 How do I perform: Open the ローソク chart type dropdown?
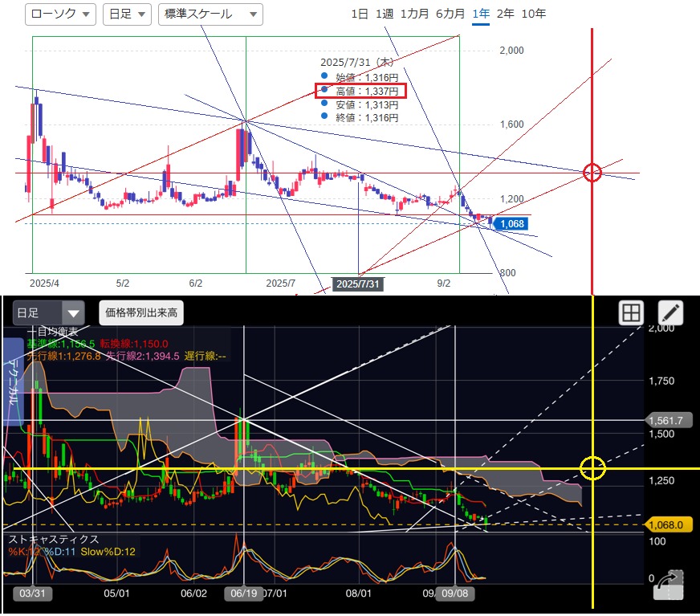pyautogui.click(x=61, y=14)
